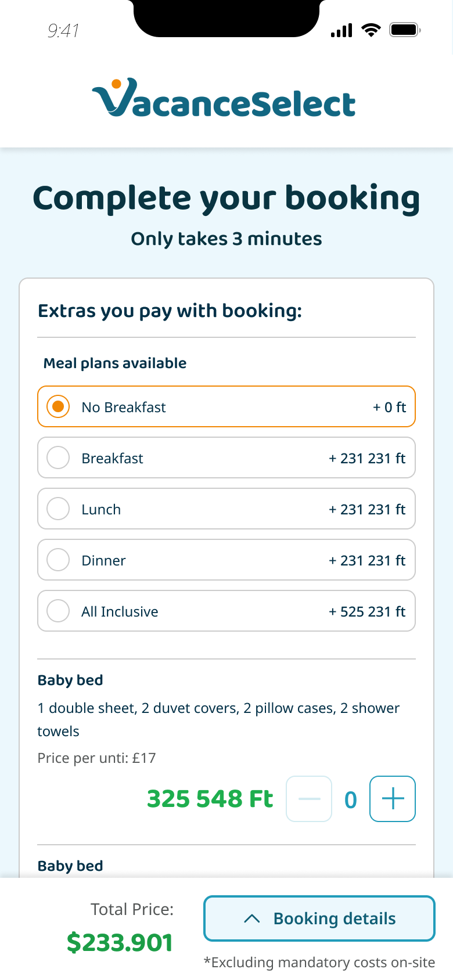Tap the plus icon for Baby bed quantity
Viewport: 453px width, 980px height.
pos(393,799)
